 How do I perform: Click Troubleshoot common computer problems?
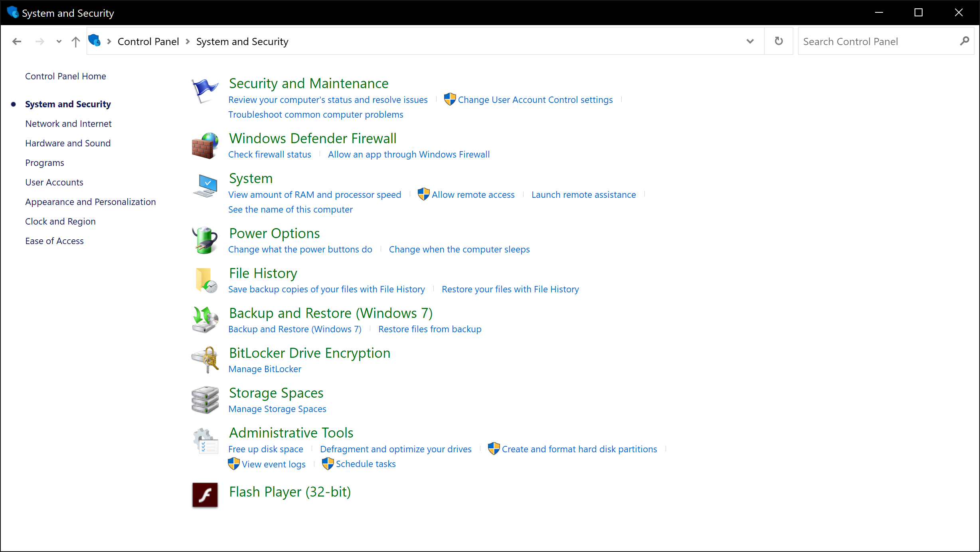[x=316, y=114]
